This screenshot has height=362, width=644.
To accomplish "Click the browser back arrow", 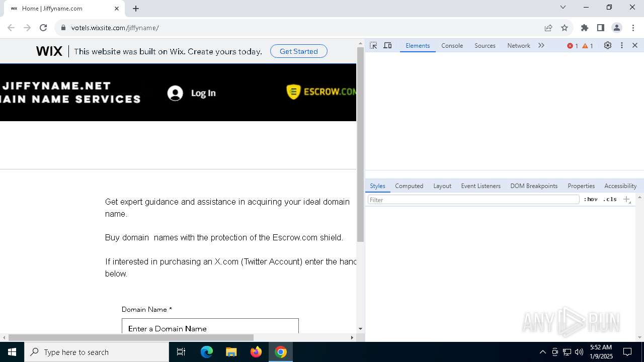I will tap(11, 28).
